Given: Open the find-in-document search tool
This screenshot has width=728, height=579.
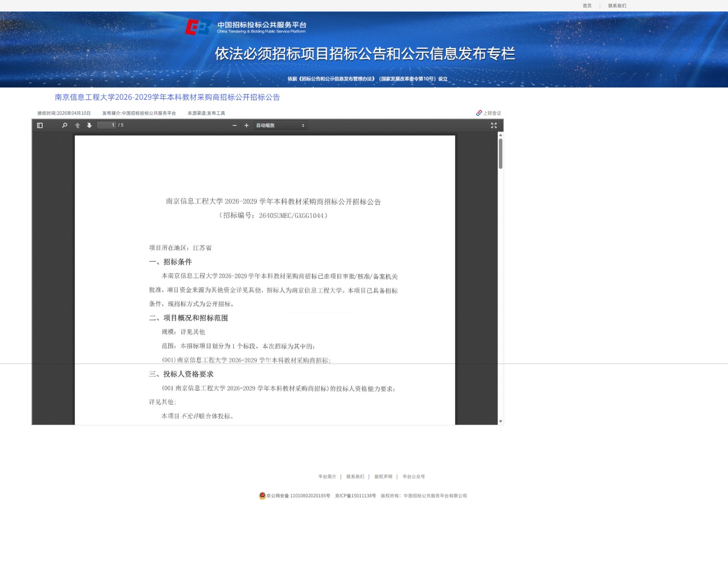Looking at the screenshot, I should click(x=65, y=125).
